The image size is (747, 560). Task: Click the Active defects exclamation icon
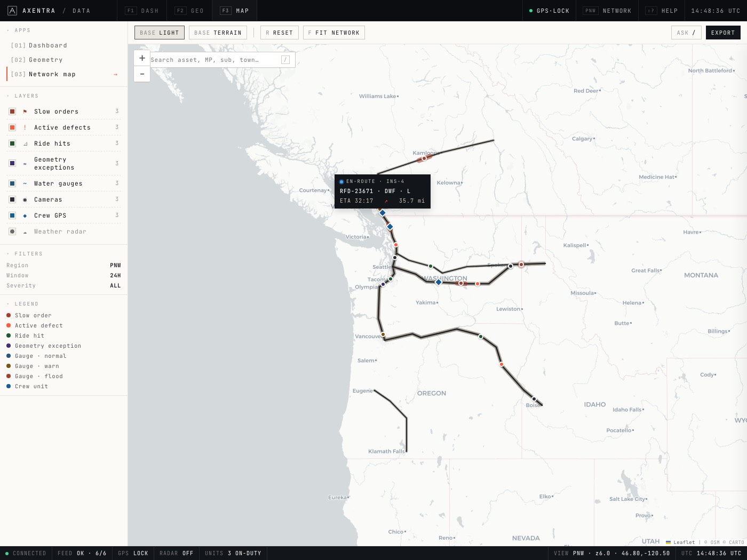coord(25,127)
